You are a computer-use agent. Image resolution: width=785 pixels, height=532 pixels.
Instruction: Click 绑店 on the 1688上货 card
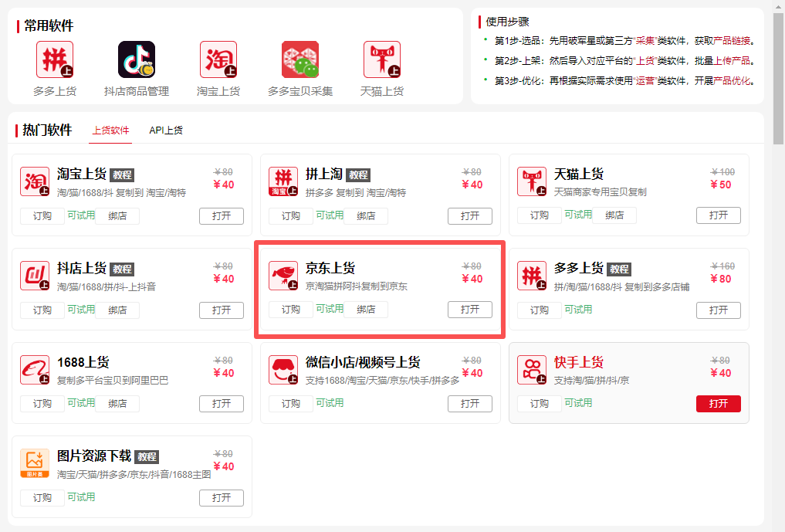pyautogui.click(x=117, y=404)
